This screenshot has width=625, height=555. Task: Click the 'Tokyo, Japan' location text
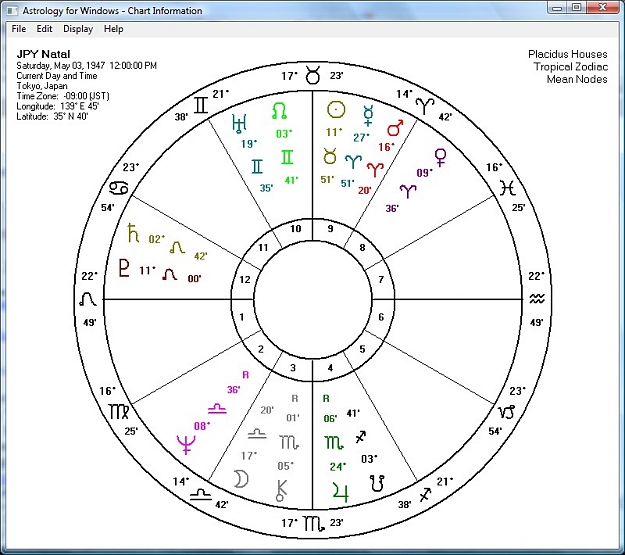tap(42, 86)
